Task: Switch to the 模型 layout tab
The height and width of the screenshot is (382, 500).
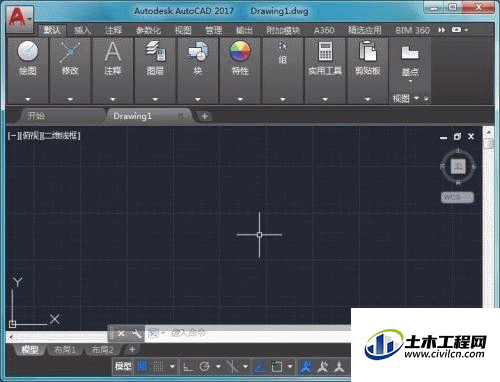Action: point(29,349)
